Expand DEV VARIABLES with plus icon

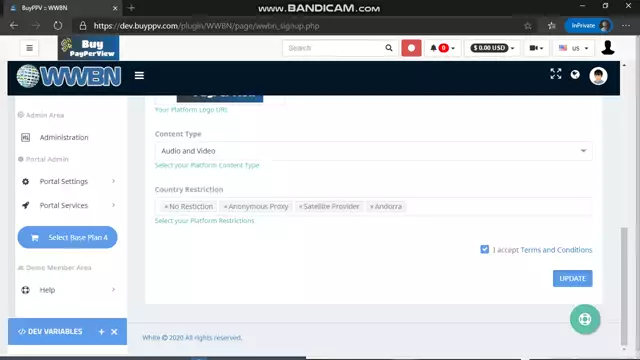[101, 332]
